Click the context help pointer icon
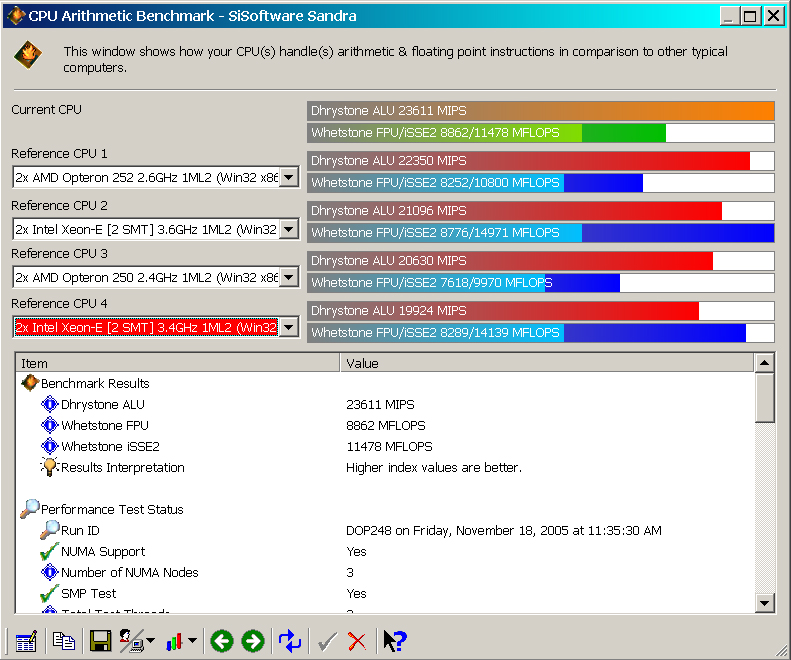This screenshot has height=660, width=791. (x=394, y=641)
